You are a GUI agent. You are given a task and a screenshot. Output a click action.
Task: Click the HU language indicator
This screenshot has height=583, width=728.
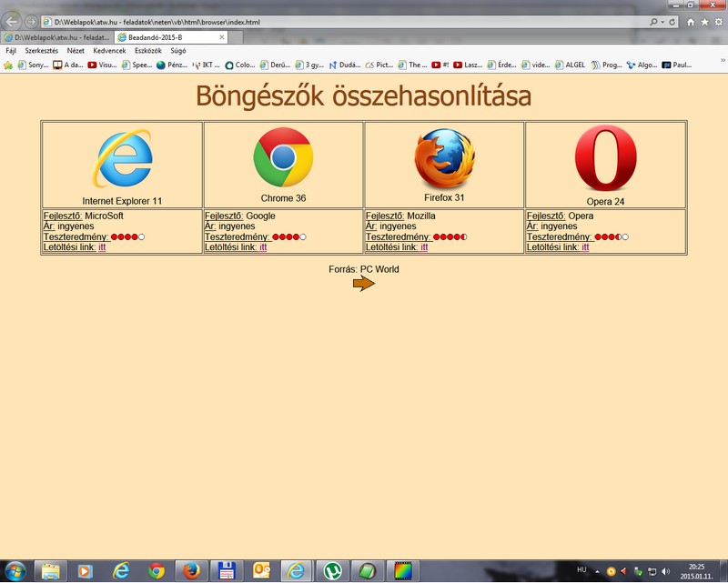pos(581,569)
